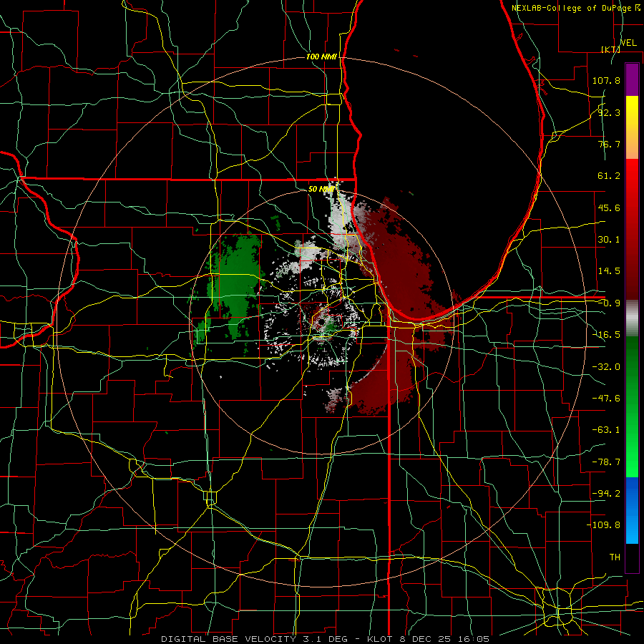This screenshot has width=644, height=644.
Task: Click the VEL legend title
Action: (x=628, y=43)
